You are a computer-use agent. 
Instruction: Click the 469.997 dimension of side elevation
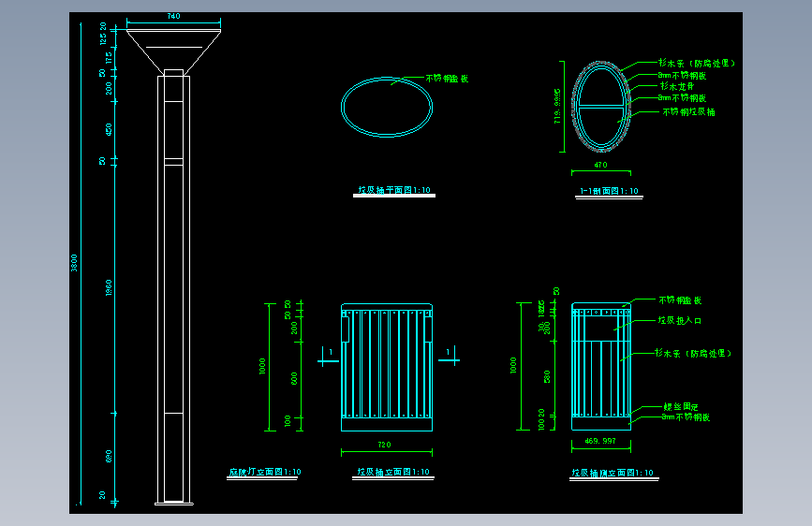tap(600, 441)
